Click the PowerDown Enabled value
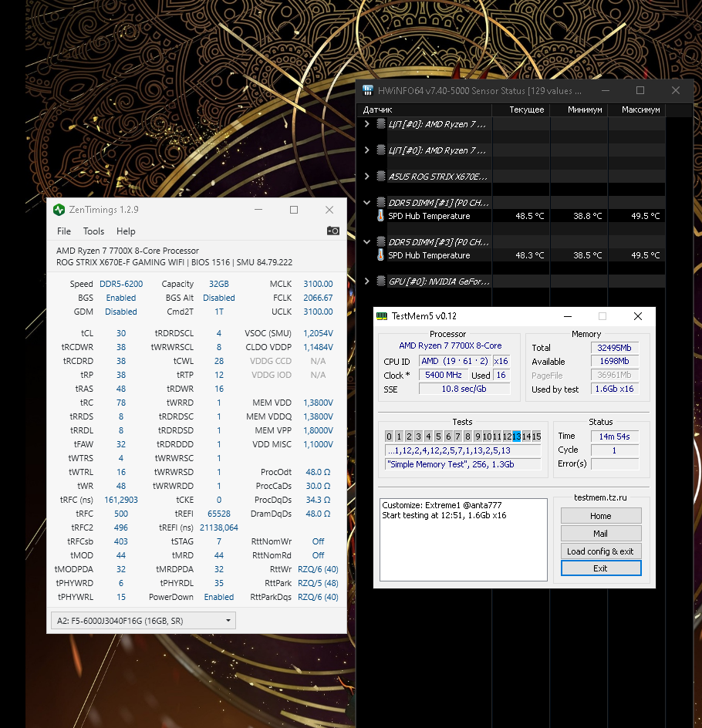 (x=218, y=597)
